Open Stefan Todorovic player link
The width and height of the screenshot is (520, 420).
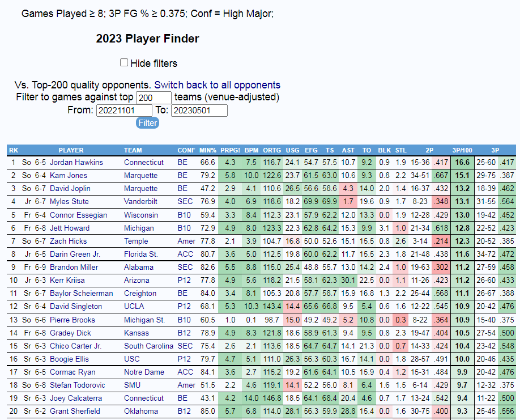point(77,385)
